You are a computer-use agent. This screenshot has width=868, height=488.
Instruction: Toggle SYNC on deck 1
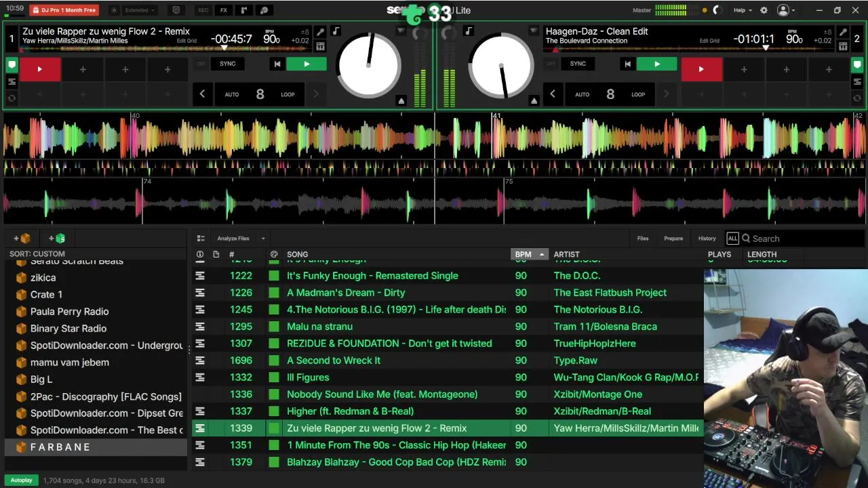coord(227,64)
